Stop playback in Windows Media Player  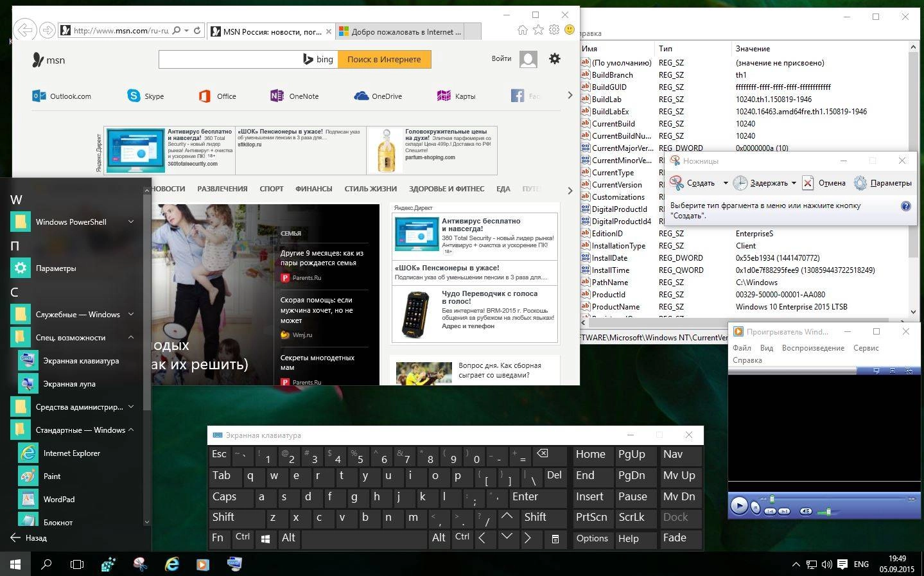click(x=756, y=509)
